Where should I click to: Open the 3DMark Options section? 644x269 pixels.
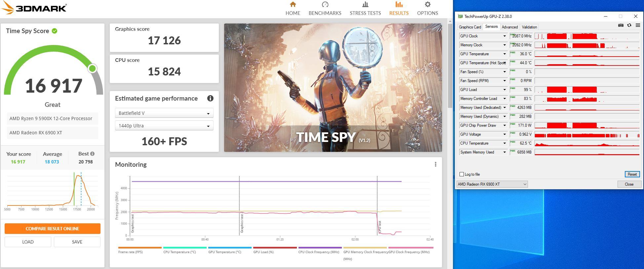point(427,9)
